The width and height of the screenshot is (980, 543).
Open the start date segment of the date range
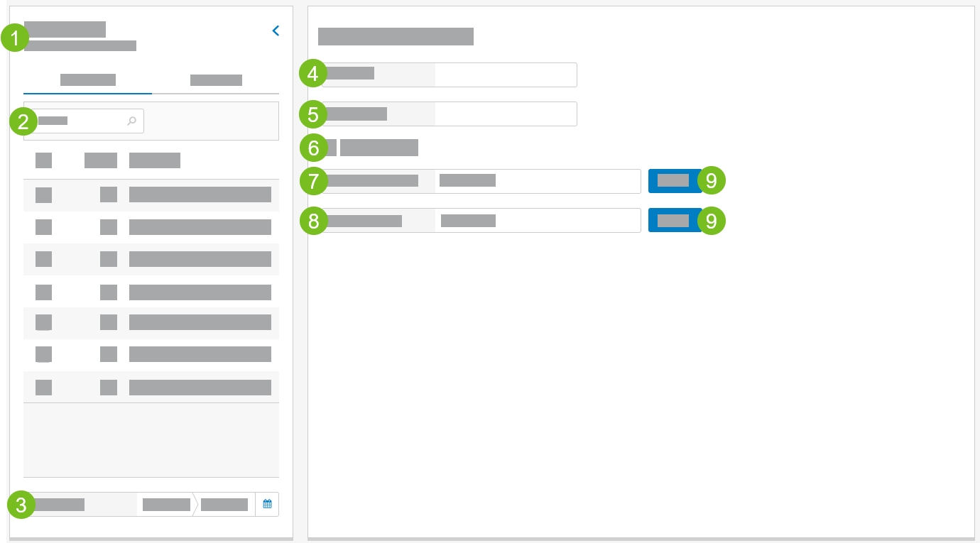166,505
